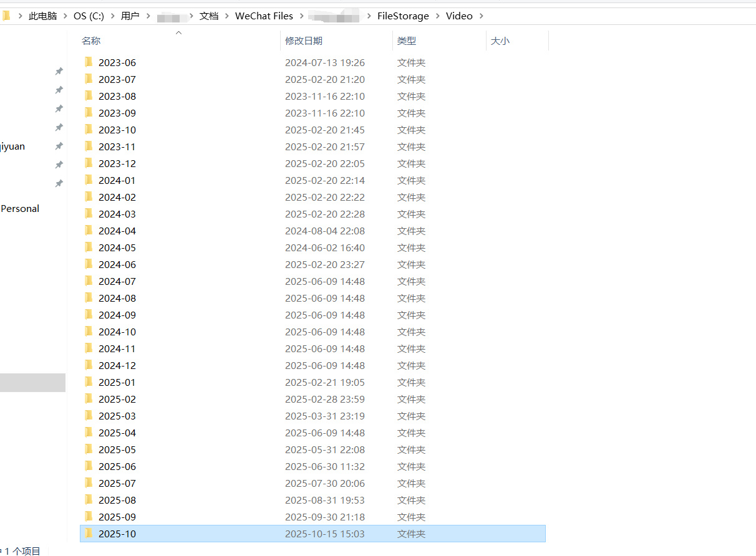The height and width of the screenshot is (556, 756).
Task: Select the 2025-10 folder name
Action: tap(117, 534)
